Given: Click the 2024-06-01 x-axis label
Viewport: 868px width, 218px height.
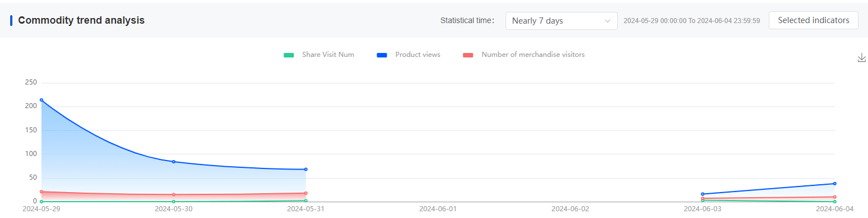Looking at the screenshot, I should coord(438,209).
